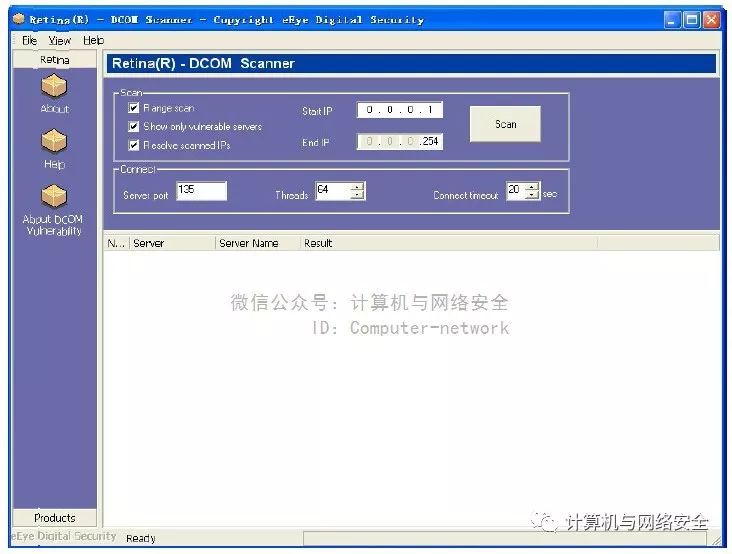The height and width of the screenshot is (554, 732).
Task: Toggle Show only vulnerable servers checkbox
Action: [x=134, y=126]
